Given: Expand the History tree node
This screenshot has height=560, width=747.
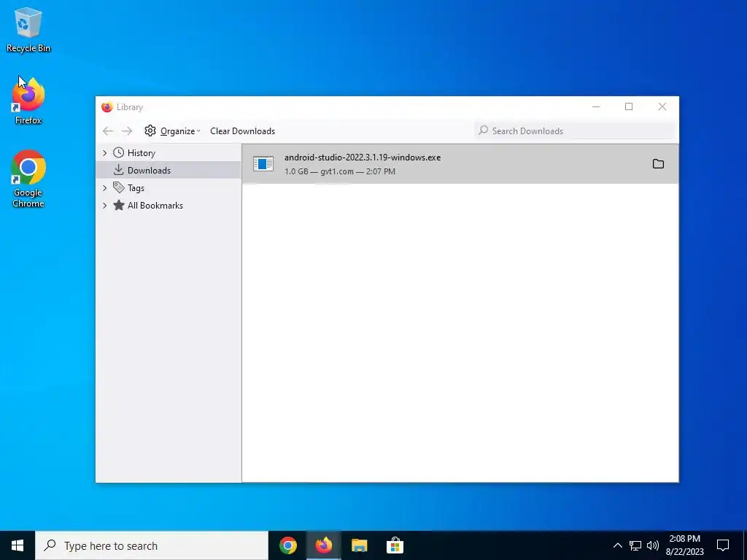Looking at the screenshot, I should click(x=105, y=153).
